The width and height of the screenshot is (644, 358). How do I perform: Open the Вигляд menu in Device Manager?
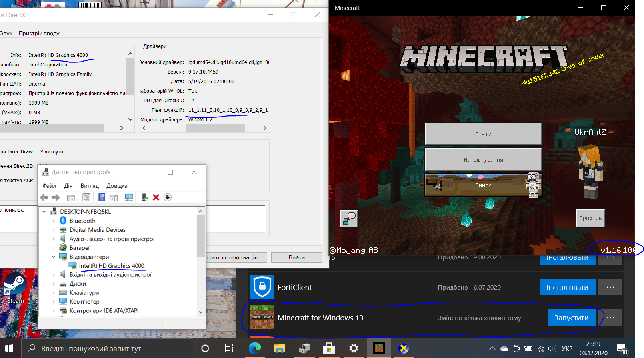pyautogui.click(x=90, y=186)
